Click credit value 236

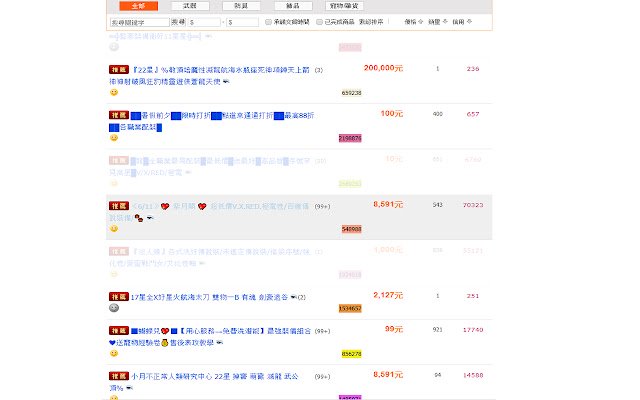(x=473, y=69)
